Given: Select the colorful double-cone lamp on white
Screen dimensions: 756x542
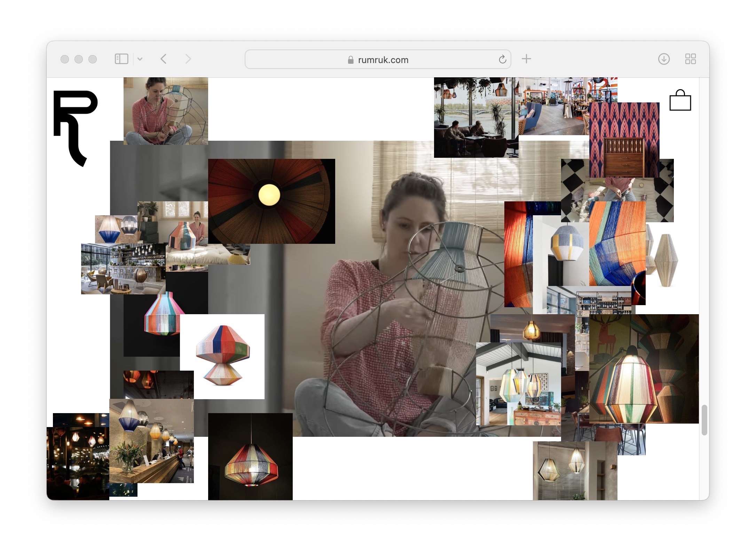Looking at the screenshot, I should click(222, 356).
